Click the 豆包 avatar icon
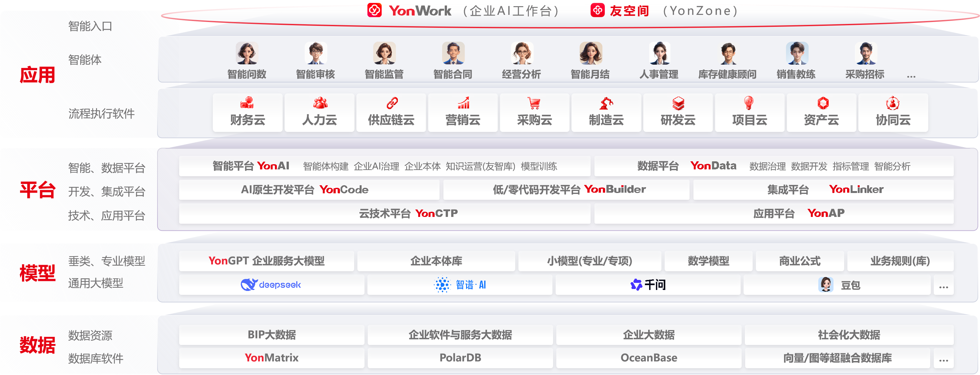The width and height of the screenshot is (980, 375). coord(825,284)
